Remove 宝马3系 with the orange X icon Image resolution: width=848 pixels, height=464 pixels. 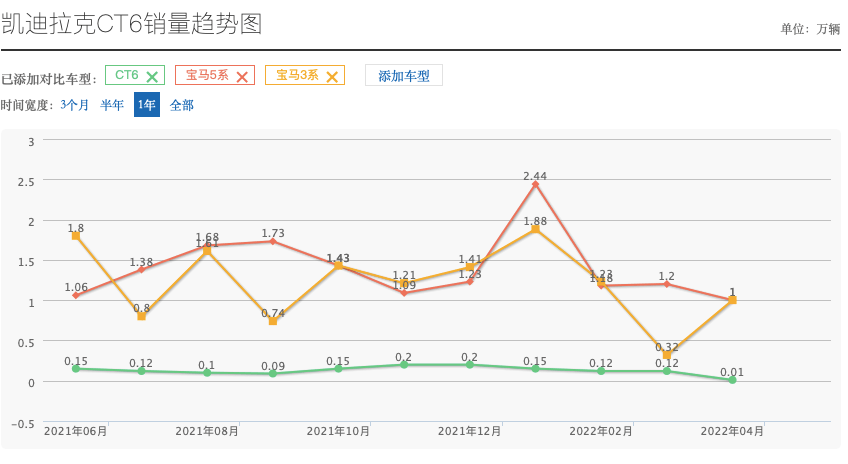click(332, 76)
